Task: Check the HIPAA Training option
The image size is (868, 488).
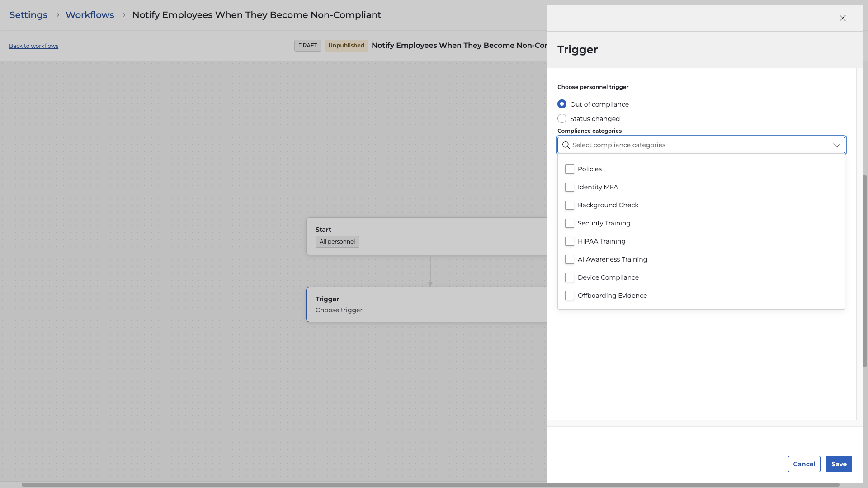Action: click(570, 241)
